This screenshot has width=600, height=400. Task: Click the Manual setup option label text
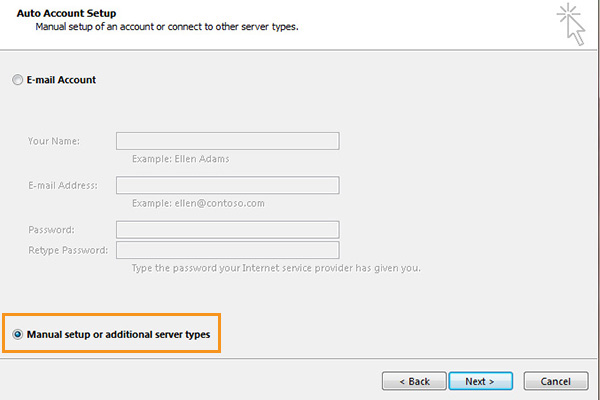tap(118, 334)
